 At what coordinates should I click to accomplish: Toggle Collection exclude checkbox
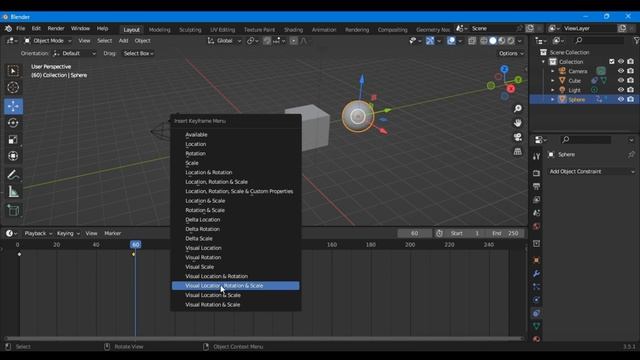click(611, 62)
